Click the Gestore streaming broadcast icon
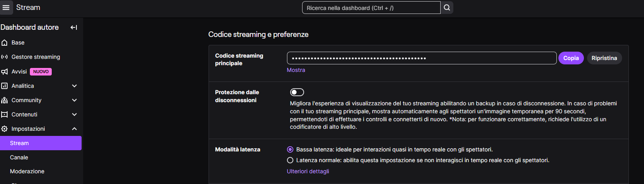The image size is (644, 184). pos(5,57)
